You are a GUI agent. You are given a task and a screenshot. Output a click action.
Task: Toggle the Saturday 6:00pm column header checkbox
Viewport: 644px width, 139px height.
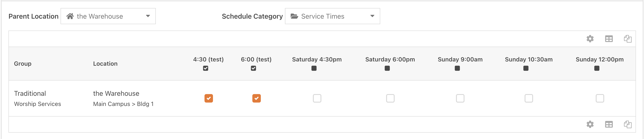387,68
